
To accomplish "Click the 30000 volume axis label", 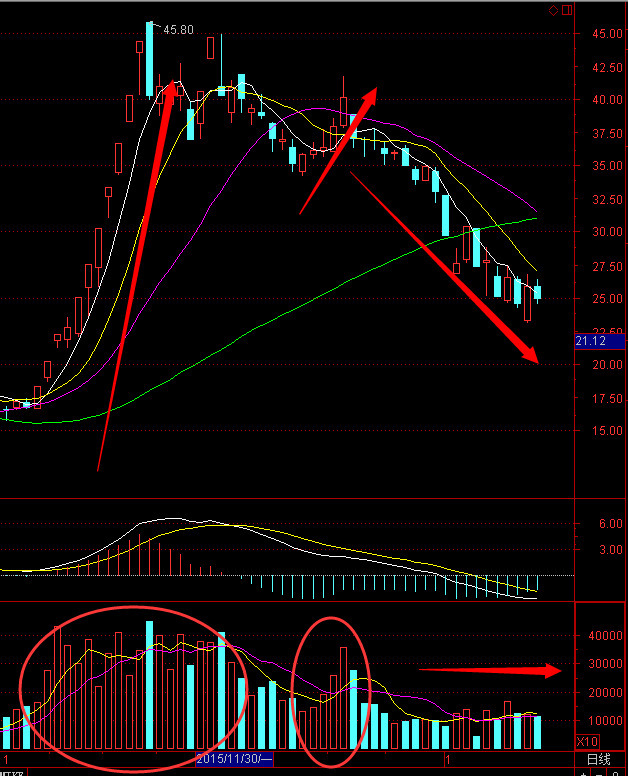I will (605, 664).
